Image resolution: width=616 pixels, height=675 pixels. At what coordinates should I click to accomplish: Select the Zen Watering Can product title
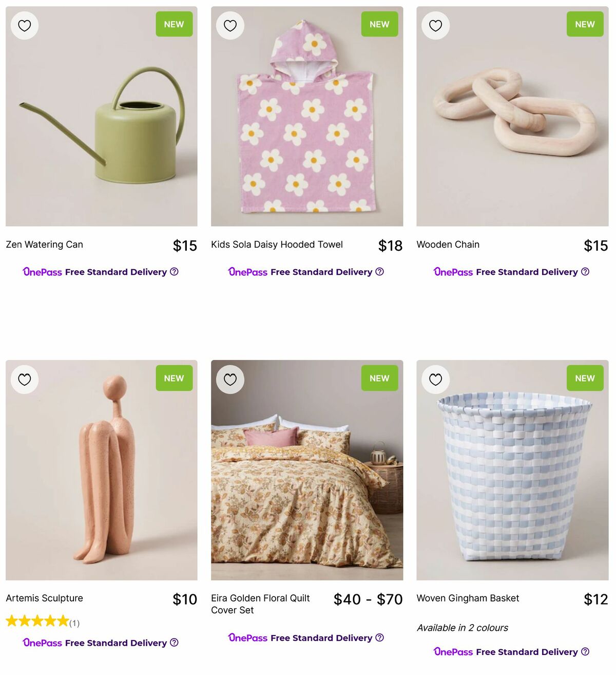point(44,245)
